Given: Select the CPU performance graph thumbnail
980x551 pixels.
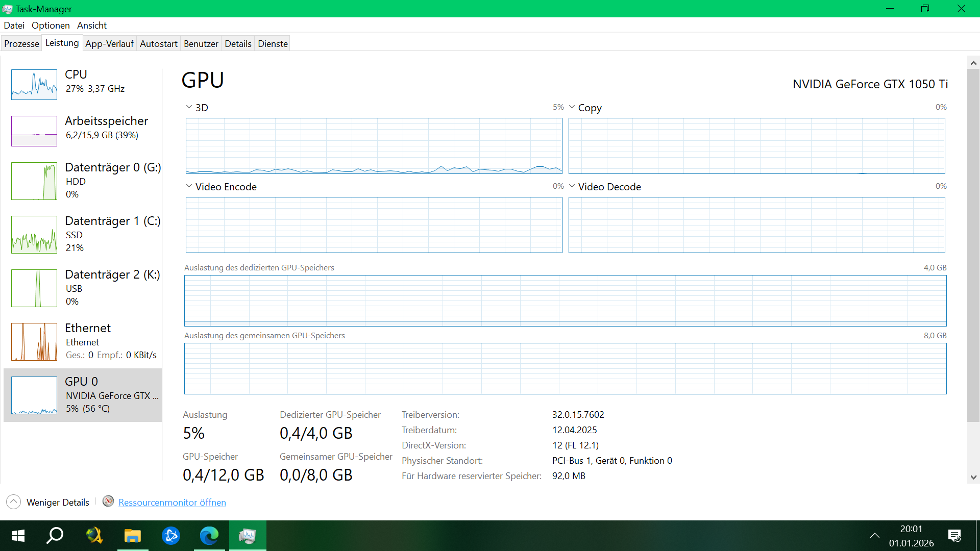Looking at the screenshot, I should coord(34,85).
